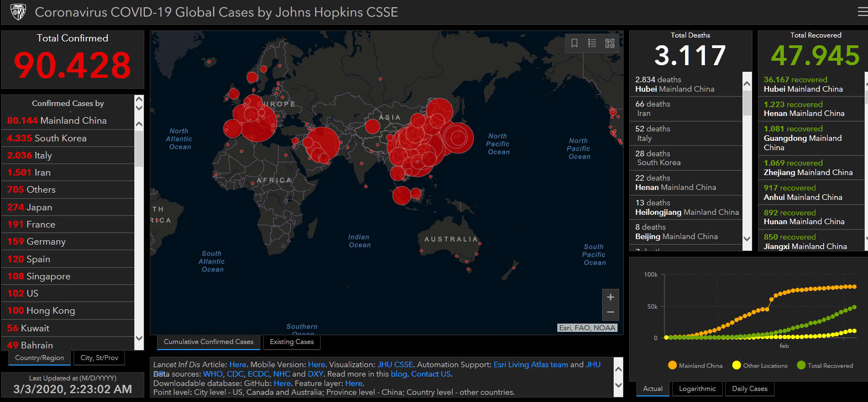Switch to Cumulative Confirmed Cases tab
Image resolution: width=868 pixels, height=402 pixels.
[208, 342]
